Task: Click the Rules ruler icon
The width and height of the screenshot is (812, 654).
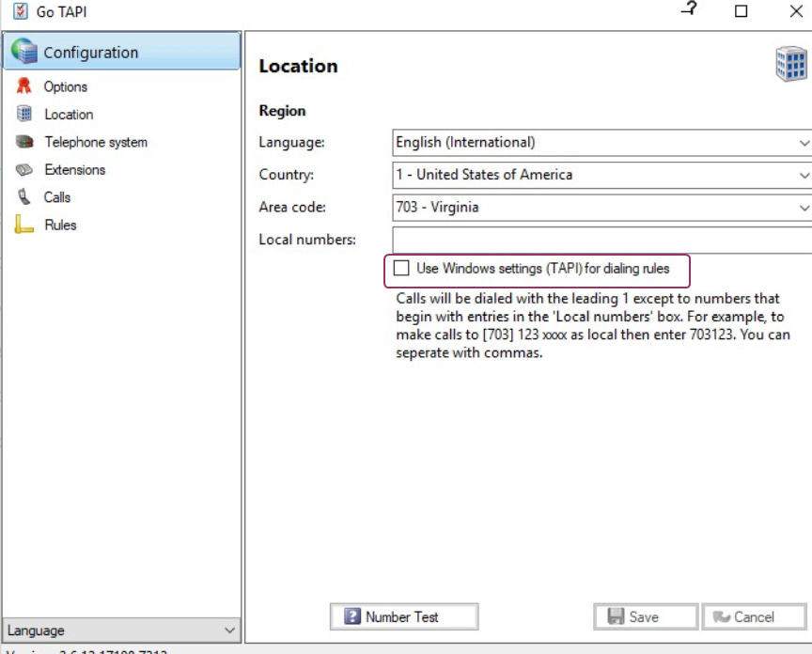Action: point(23,225)
